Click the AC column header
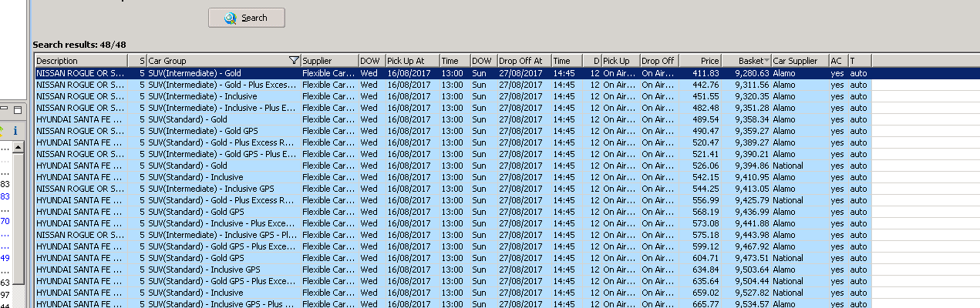 tap(838, 60)
